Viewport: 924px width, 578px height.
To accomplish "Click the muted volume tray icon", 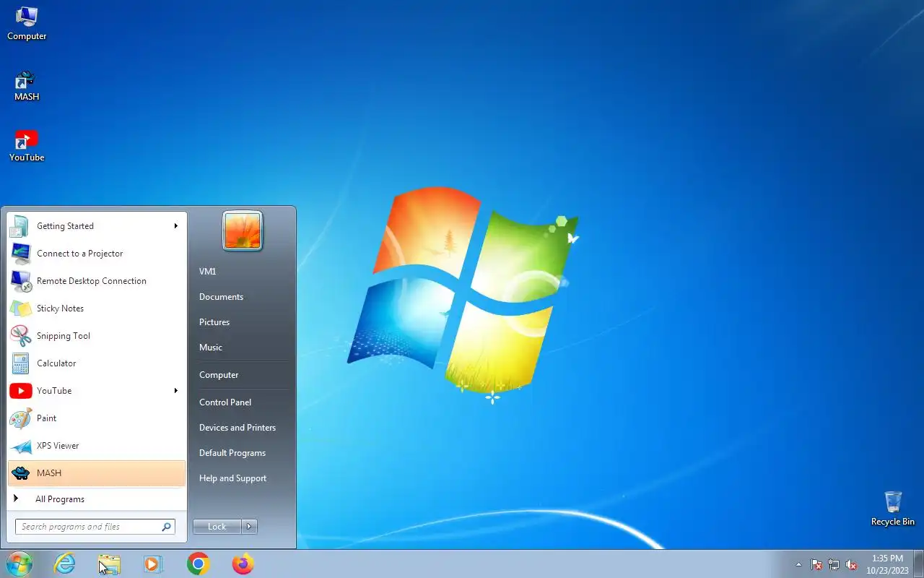I will (x=851, y=564).
